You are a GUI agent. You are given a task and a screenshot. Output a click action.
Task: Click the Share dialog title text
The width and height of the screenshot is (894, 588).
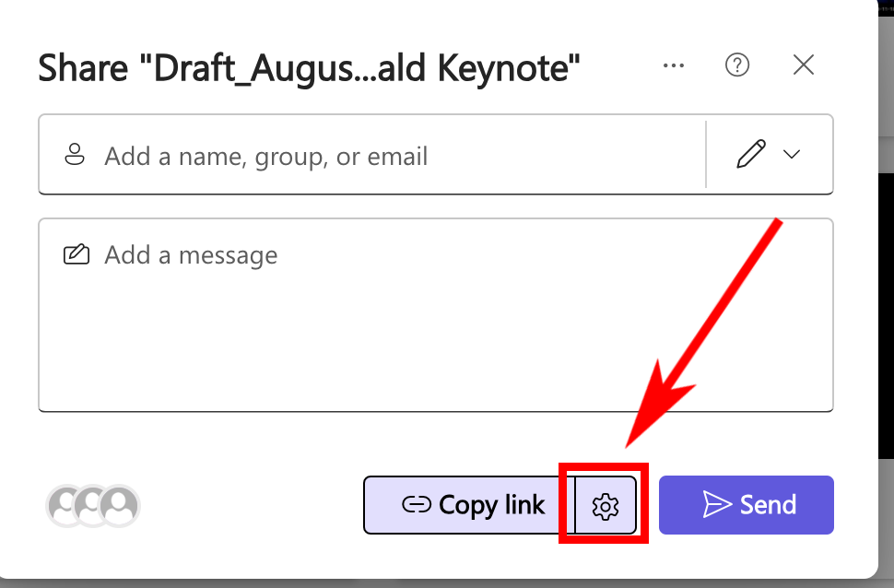[309, 67]
